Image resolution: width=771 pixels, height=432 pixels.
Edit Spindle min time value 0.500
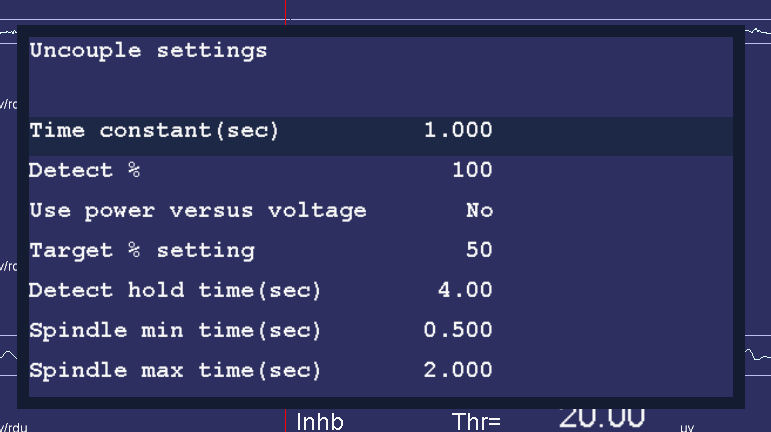pos(458,331)
